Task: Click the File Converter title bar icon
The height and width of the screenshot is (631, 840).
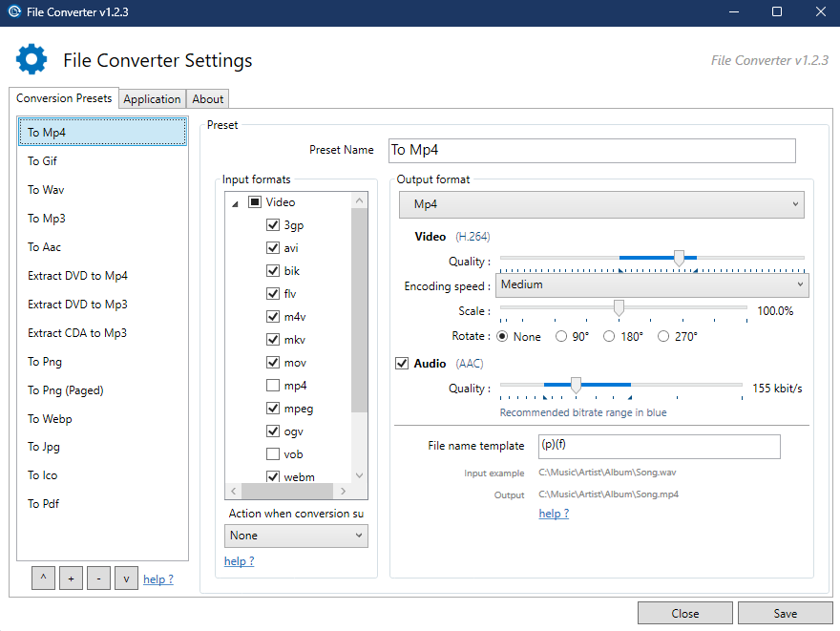Action: pos(12,11)
